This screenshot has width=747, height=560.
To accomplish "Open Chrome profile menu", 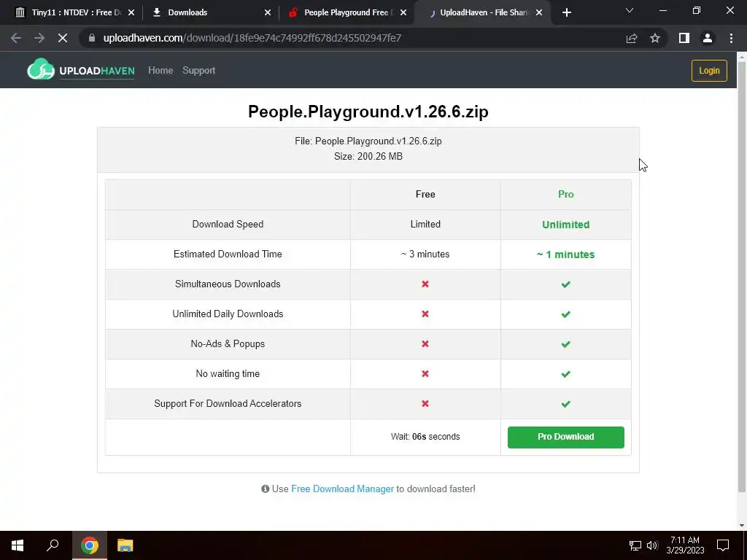I will [x=708, y=38].
